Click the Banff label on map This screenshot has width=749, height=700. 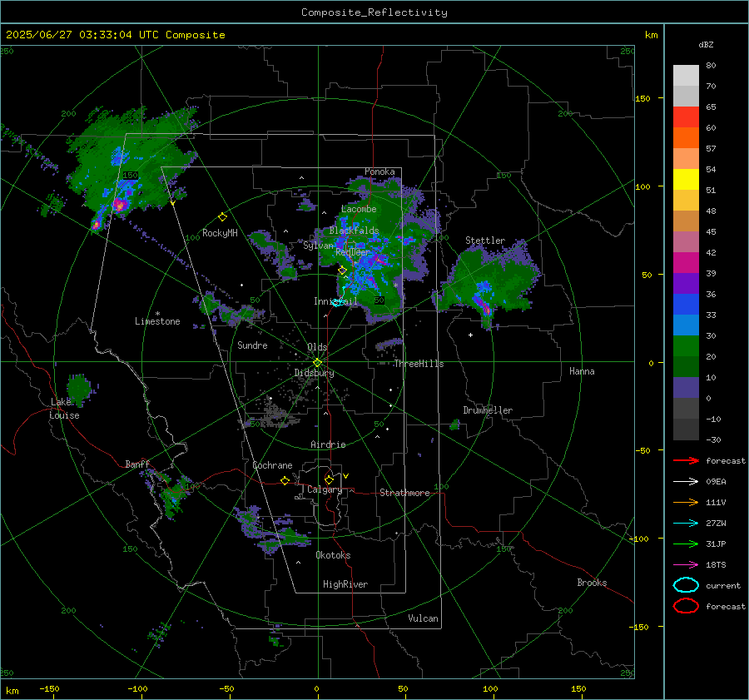coord(137,464)
